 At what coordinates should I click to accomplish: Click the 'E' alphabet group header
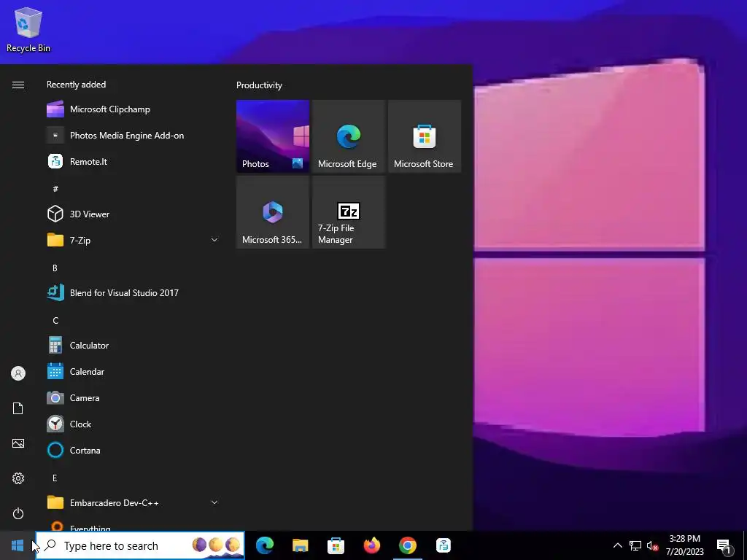pos(55,478)
